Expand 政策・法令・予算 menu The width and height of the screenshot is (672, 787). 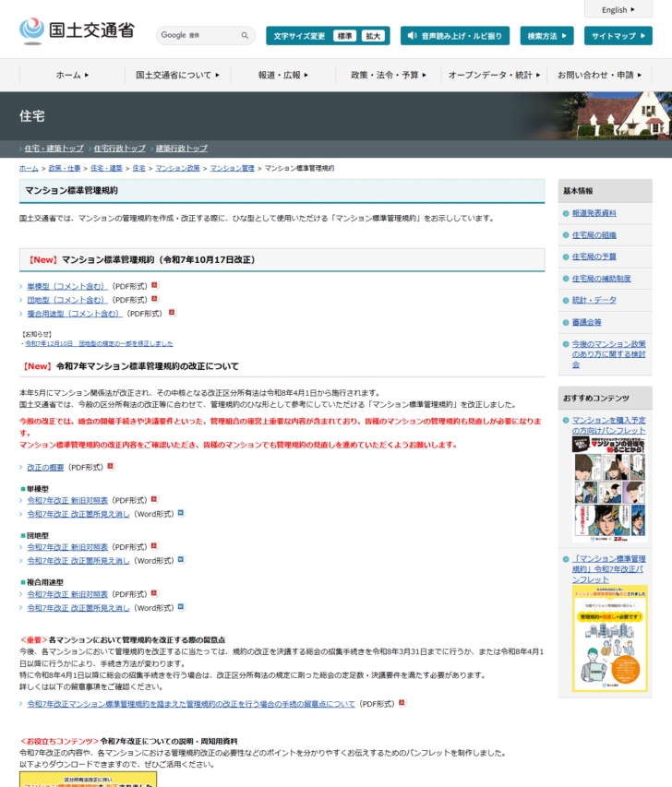coord(389,75)
